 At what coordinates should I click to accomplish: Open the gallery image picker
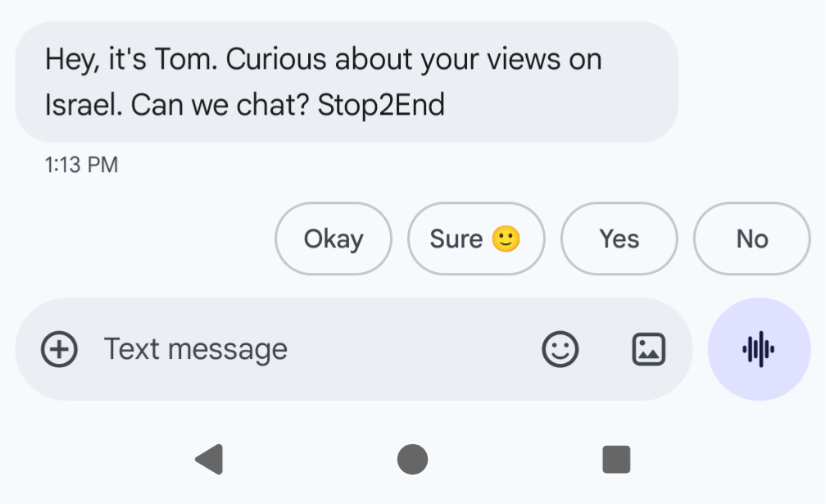pos(648,349)
